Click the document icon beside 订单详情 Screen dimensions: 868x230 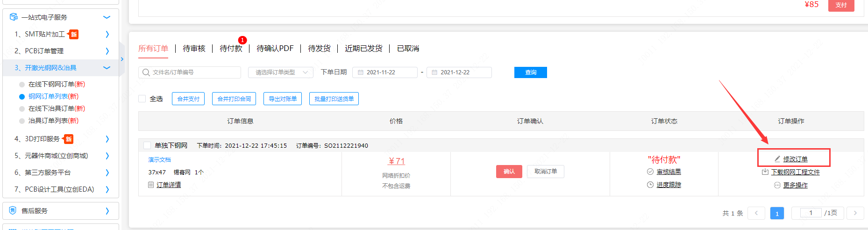tap(151, 185)
